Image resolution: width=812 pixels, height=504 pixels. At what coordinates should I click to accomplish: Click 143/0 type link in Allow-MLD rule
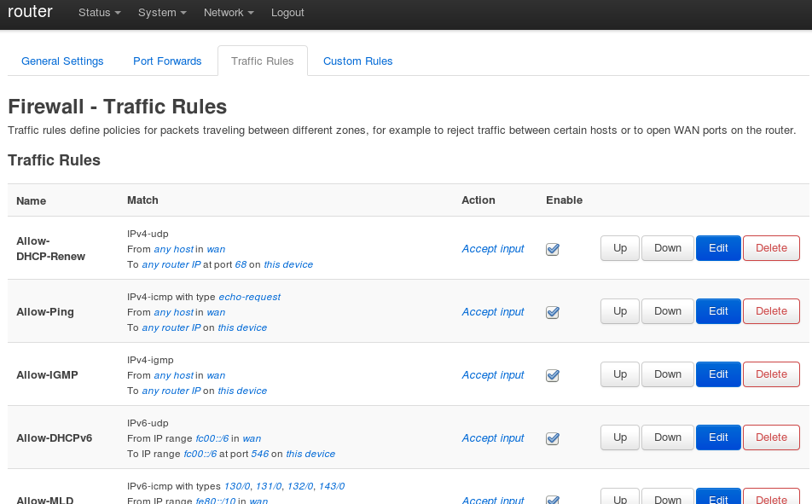[x=332, y=486]
